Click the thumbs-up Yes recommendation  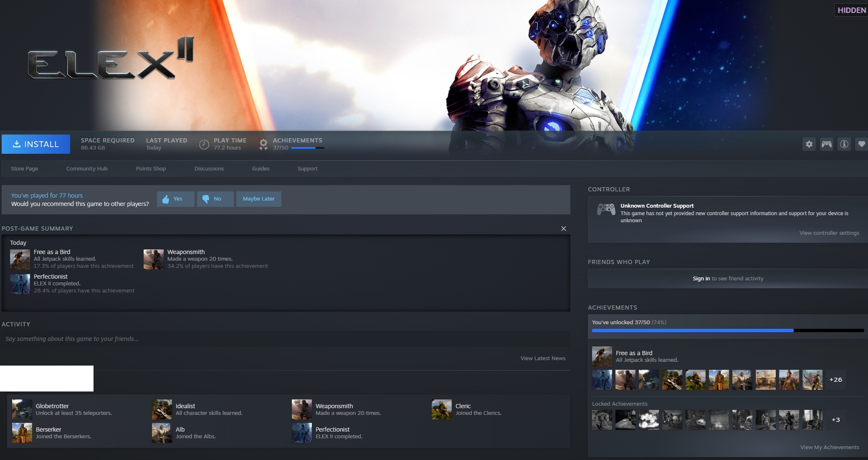tap(175, 199)
